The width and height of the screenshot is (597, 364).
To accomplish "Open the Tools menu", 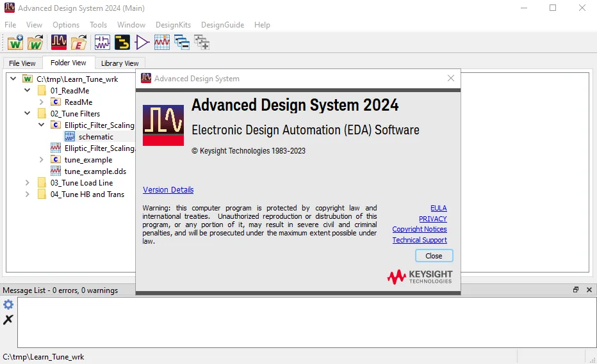I will 98,25.
